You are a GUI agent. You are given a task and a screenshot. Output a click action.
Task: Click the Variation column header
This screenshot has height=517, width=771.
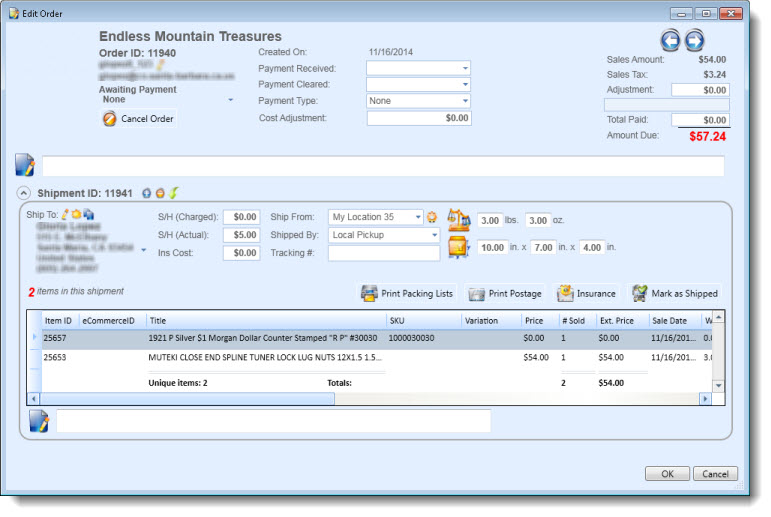491,321
